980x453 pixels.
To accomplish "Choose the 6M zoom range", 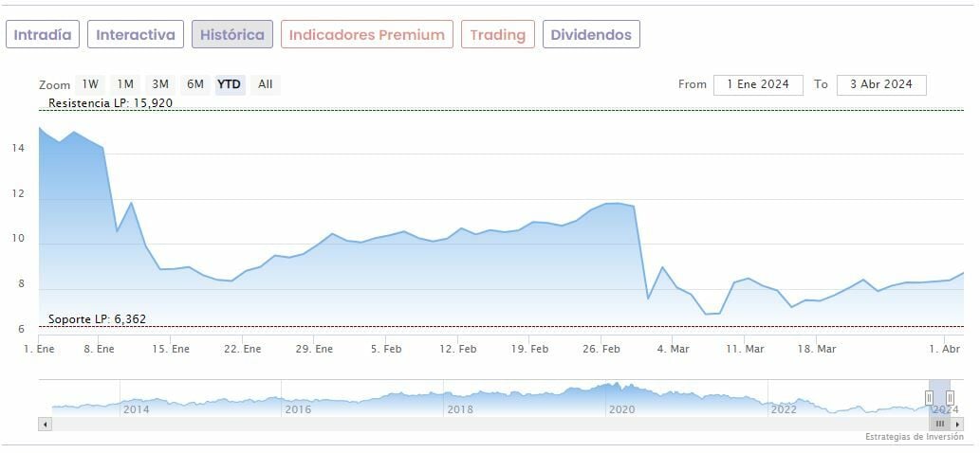I will [195, 84].
